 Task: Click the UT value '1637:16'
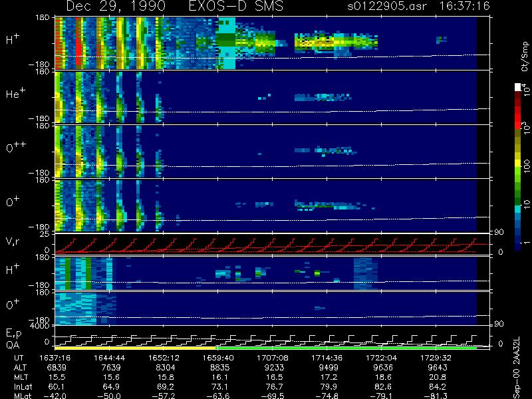pyautogui.click(x=55, y=358)
